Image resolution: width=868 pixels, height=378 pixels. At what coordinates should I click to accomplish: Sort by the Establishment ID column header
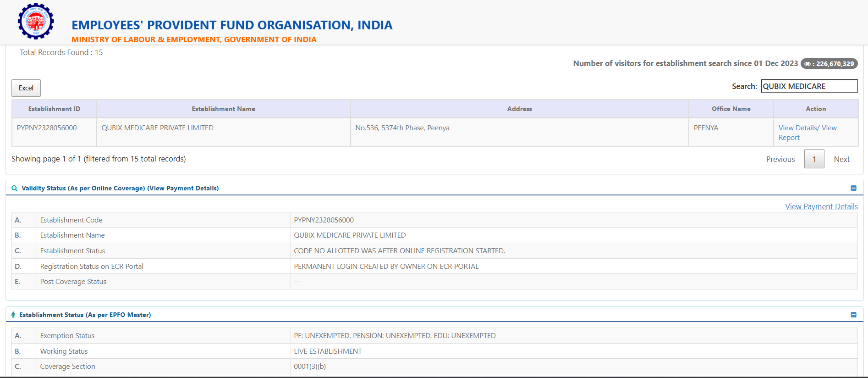click(x=54, y=109)
